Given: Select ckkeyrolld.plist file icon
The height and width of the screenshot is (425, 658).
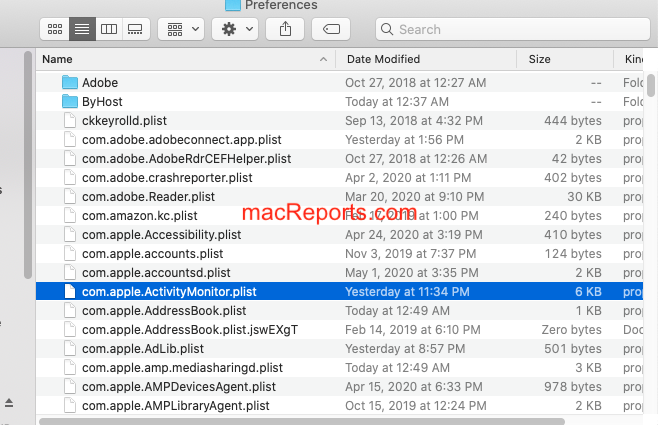Looking at the screenshot, I should [70, 120].
